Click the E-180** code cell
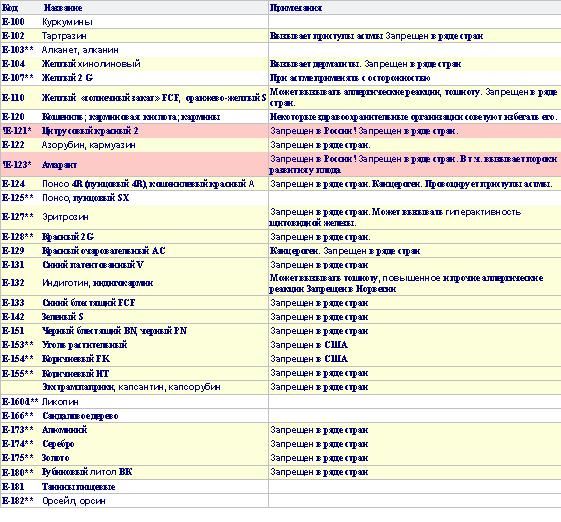The width and height of the screenshot is (561, 522). (x=18, y=472)
